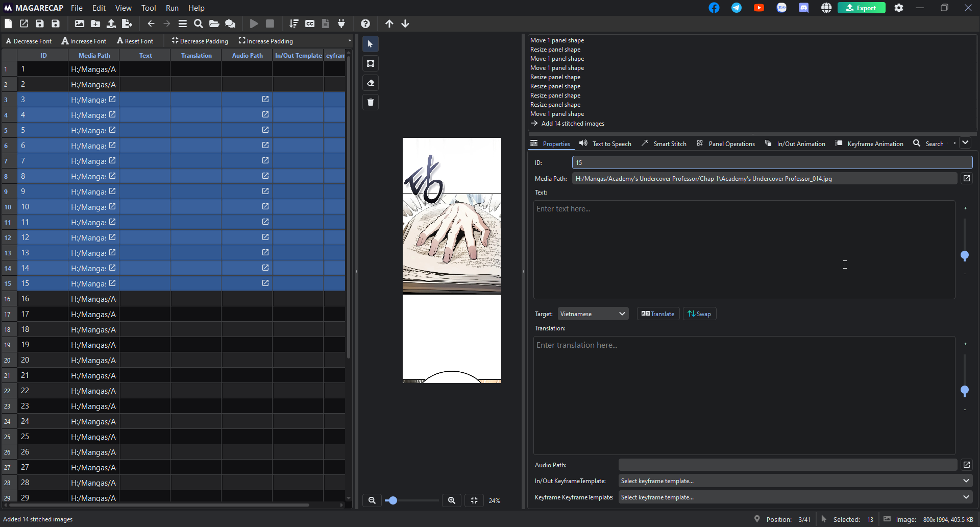Open the Run menu
Screen dimensions: 980x527
coord(172,8)
